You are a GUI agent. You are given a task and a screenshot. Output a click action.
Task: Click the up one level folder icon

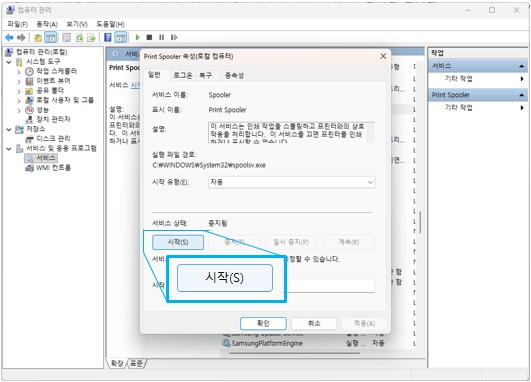[x=38, y=38]
